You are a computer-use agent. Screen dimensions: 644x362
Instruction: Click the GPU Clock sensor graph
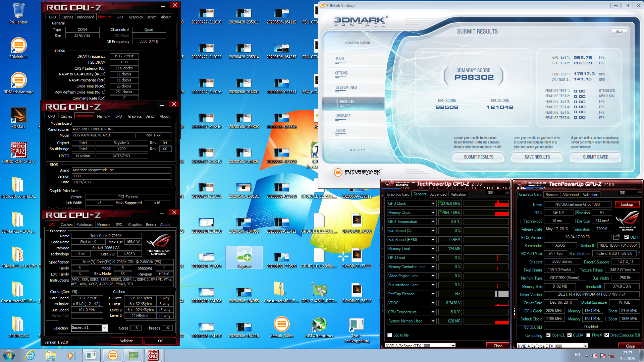click(x=486, y=203)
